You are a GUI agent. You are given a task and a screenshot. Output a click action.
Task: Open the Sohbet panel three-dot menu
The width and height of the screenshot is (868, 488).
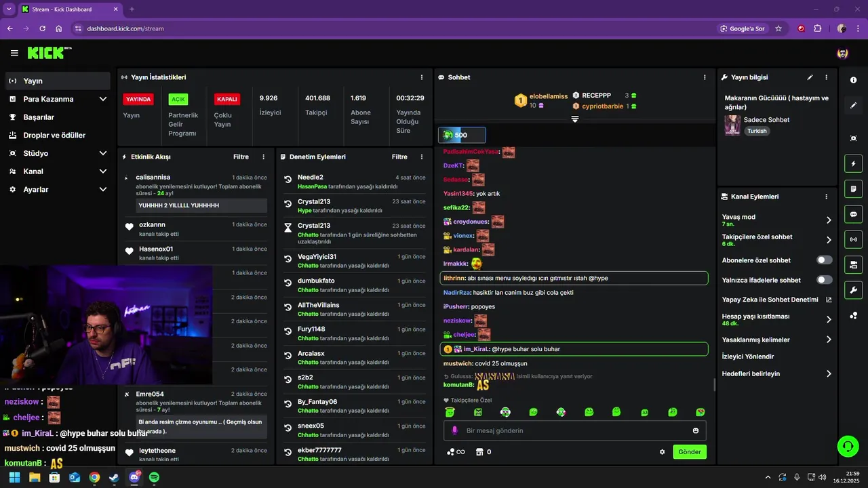[x=705, y=77]
